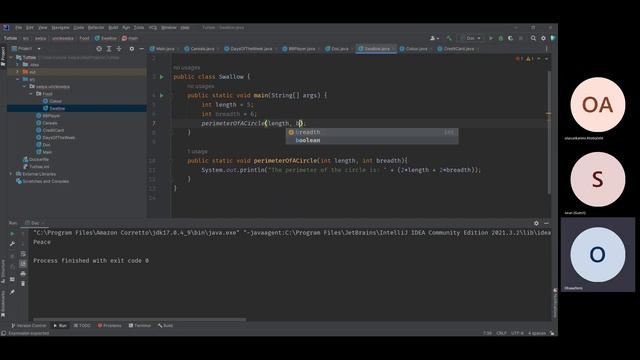Open the TODO tool window tab

tap(82, 326)
